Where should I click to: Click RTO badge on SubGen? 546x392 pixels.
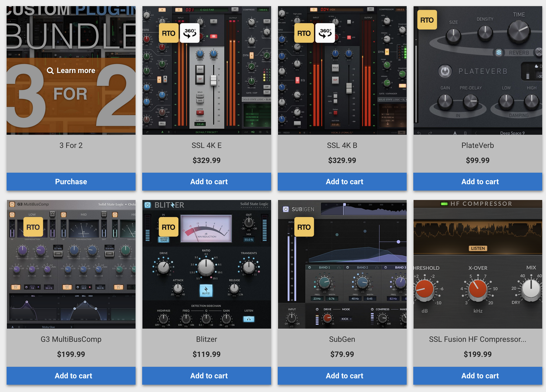304,227
